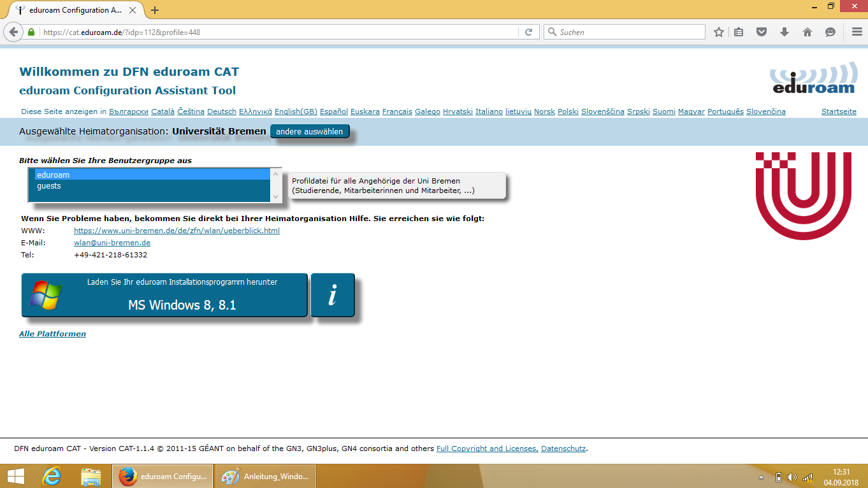
Task: Click the Pocket save icon
Action: click(x=762, y=32)
